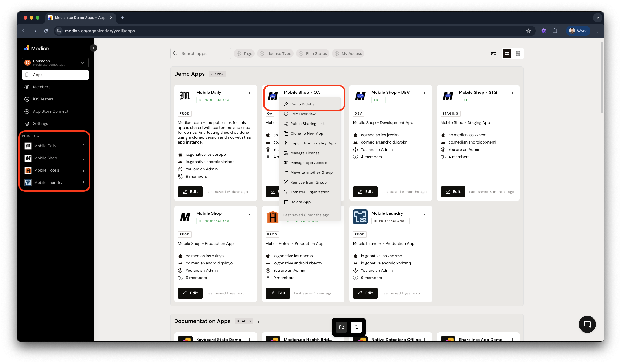
Task: Open the support chat bubble
Action: 587,324
